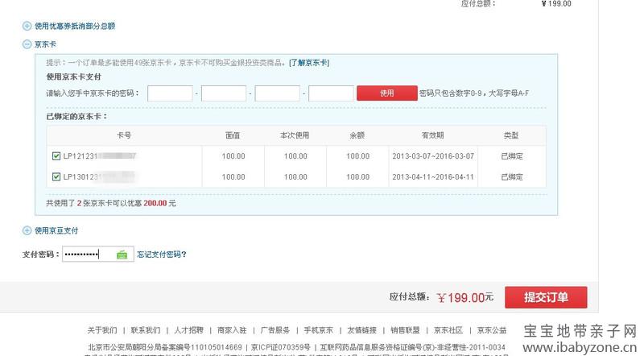Open the 人才招聘 footer link
The image size is (644, 356).
188,330
